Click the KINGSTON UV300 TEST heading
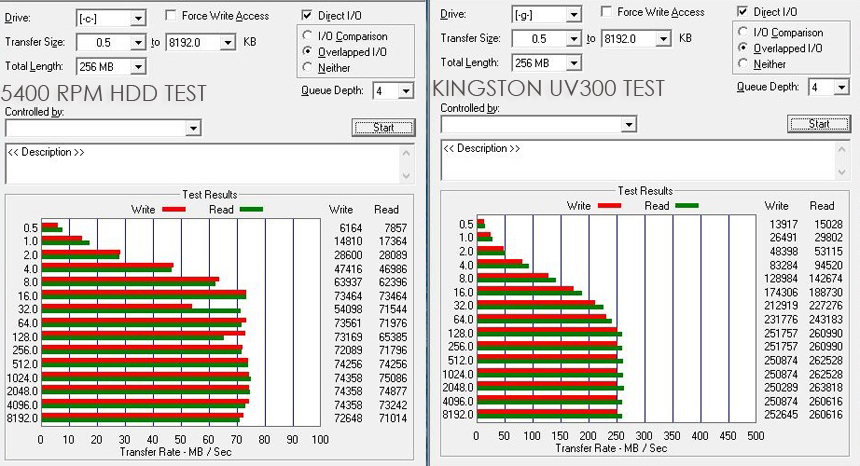Screen dimensions: 860x466 coord(548,89)
